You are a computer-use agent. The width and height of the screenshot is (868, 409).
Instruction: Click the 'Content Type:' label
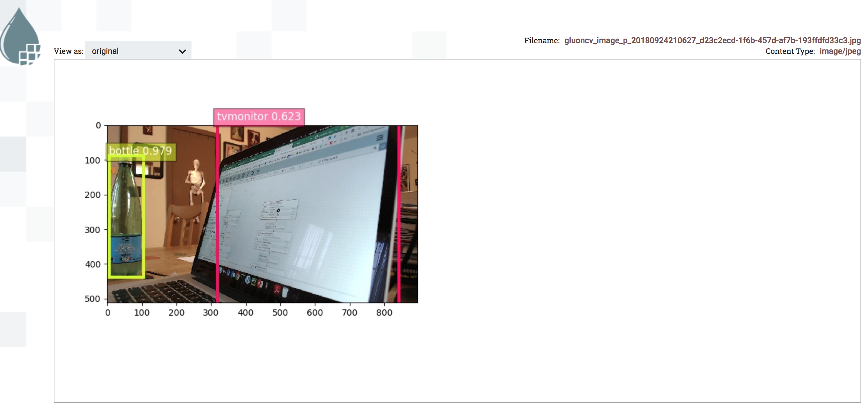click(790, 51)
